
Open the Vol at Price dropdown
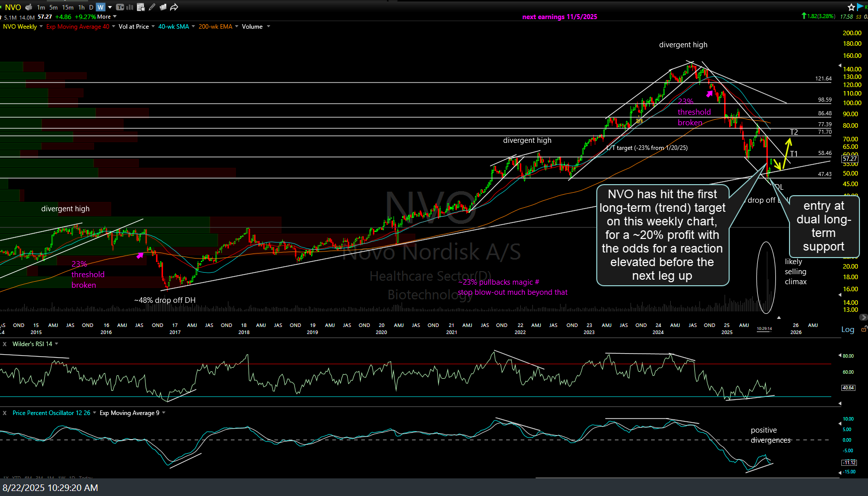click(x=153, y=27)
